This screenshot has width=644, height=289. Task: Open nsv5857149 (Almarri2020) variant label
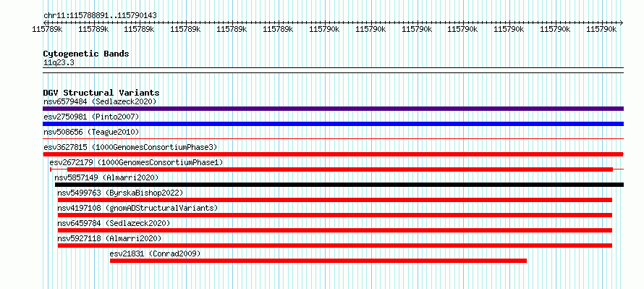click(106, 177)
